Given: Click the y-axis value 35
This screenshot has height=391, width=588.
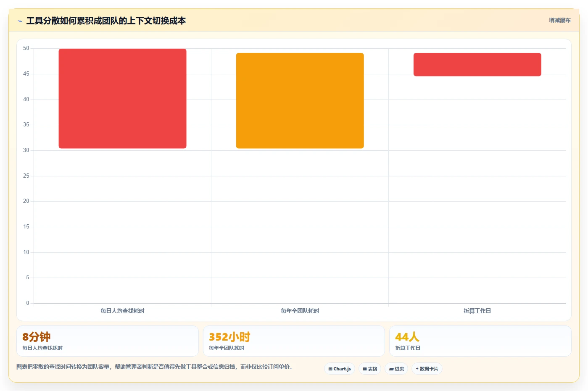Looking at the screenshot, I should pyautogui.click(x=26, y=125).
